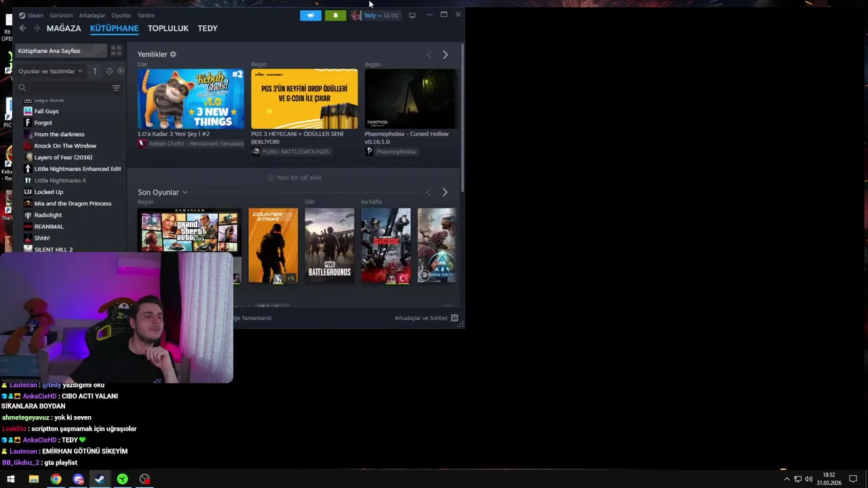Open Arkadaşlar ve Sohbet friends icon

[x=454, y=318]
